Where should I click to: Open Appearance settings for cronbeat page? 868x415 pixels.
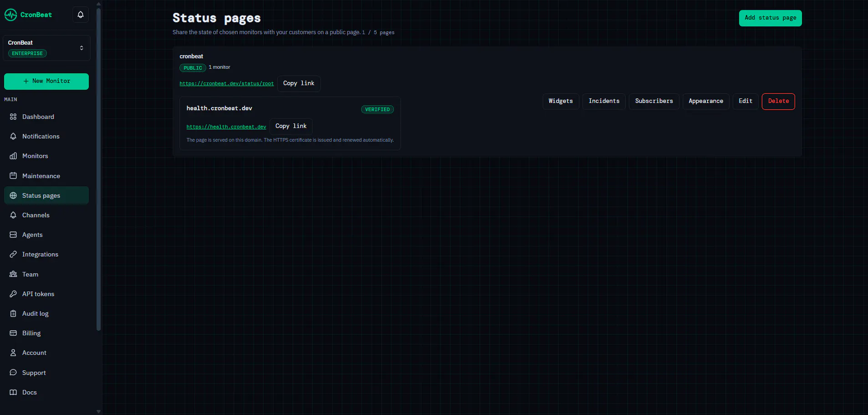(x=706, y=101)
